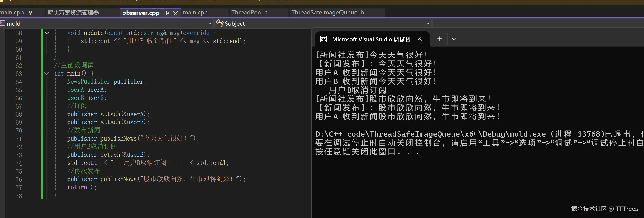Click the publishNews 股市欣欣向然 line
The width and height of the screenshot is (644, 218).
[x=156, y=179]
